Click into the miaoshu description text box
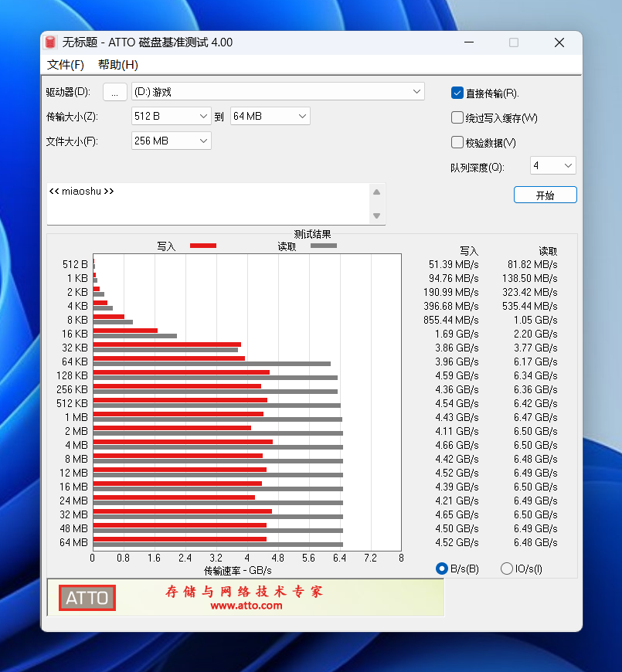Viewport: 622px width, 672px height. [x=208, y=204]
